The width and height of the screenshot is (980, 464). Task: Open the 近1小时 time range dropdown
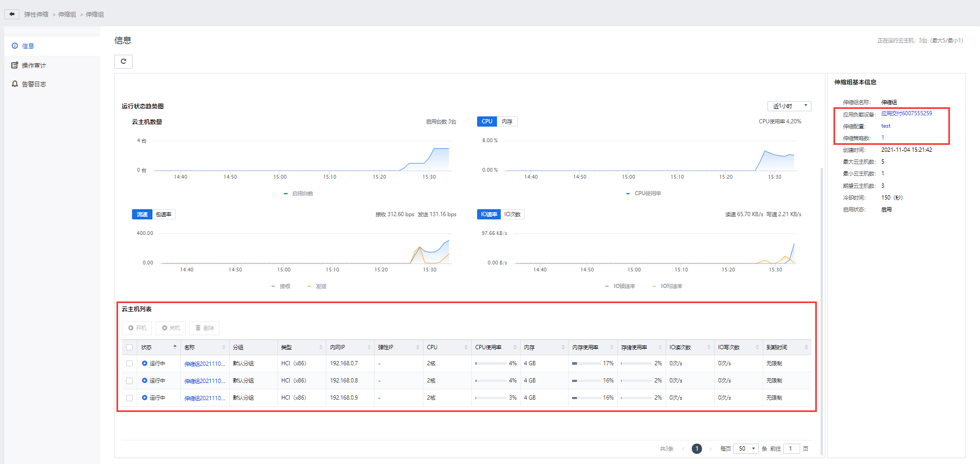(789, 106)
